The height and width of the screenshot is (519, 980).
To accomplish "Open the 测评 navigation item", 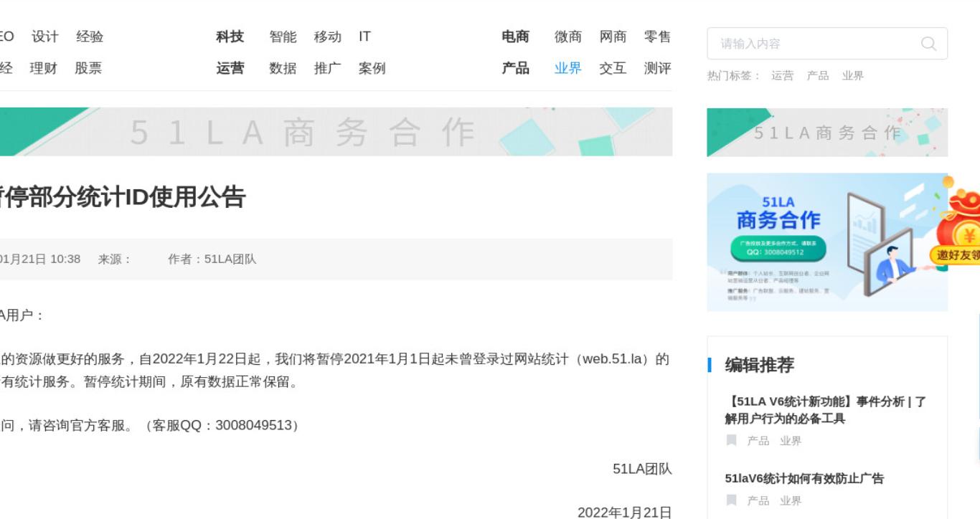I will [x=658, y=68].
